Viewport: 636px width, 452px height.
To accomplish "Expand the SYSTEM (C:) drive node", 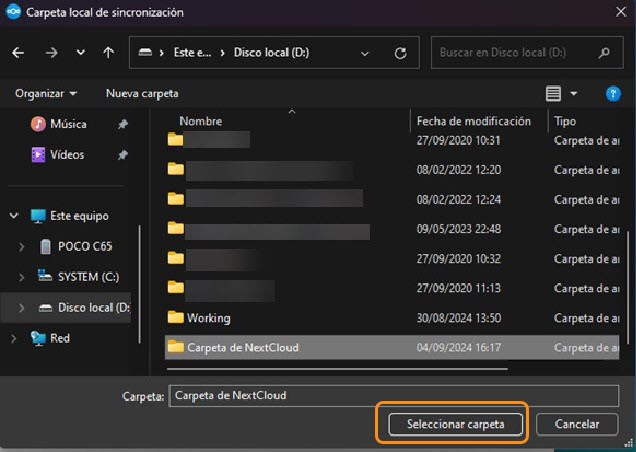I will point(22,276).
